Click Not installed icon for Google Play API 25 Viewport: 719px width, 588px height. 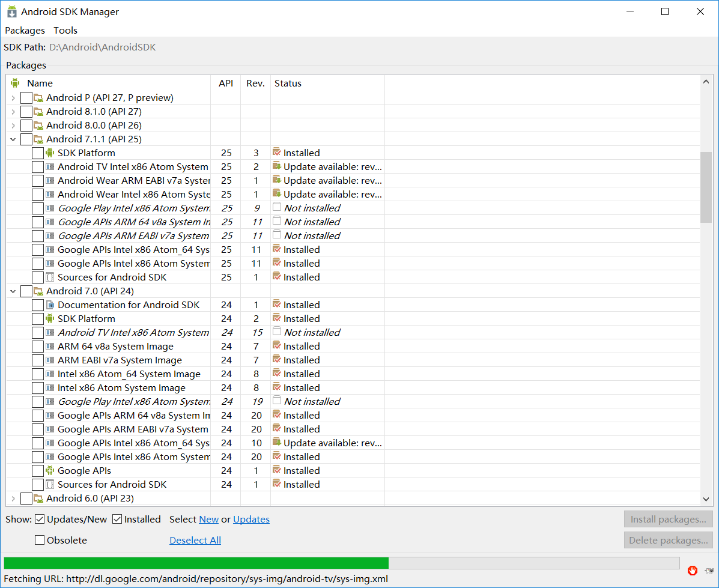276,207
